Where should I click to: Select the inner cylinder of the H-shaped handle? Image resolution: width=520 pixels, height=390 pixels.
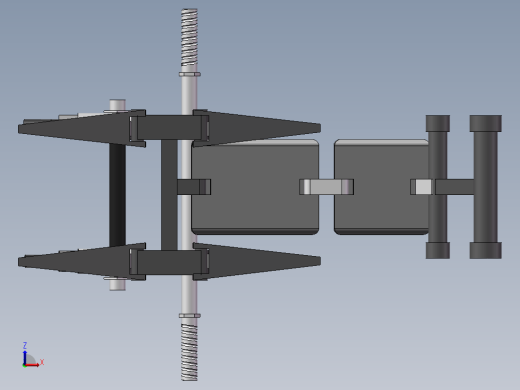tap(438, 187)
